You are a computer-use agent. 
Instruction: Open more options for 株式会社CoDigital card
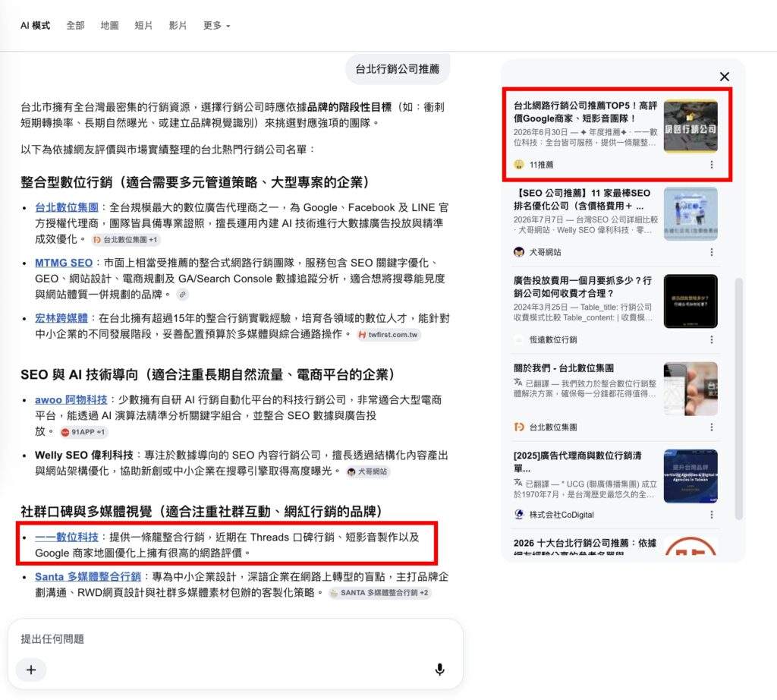(x=712, y=515)
